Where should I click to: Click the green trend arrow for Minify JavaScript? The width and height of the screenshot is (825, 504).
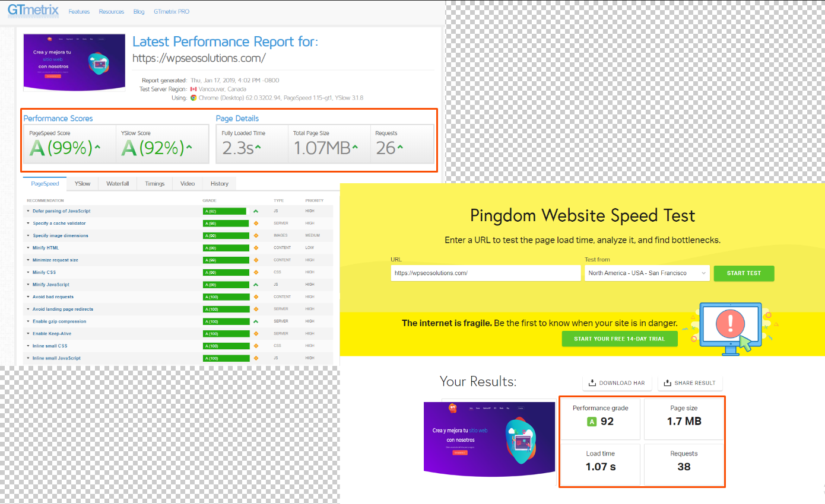[x=256, y=285]
